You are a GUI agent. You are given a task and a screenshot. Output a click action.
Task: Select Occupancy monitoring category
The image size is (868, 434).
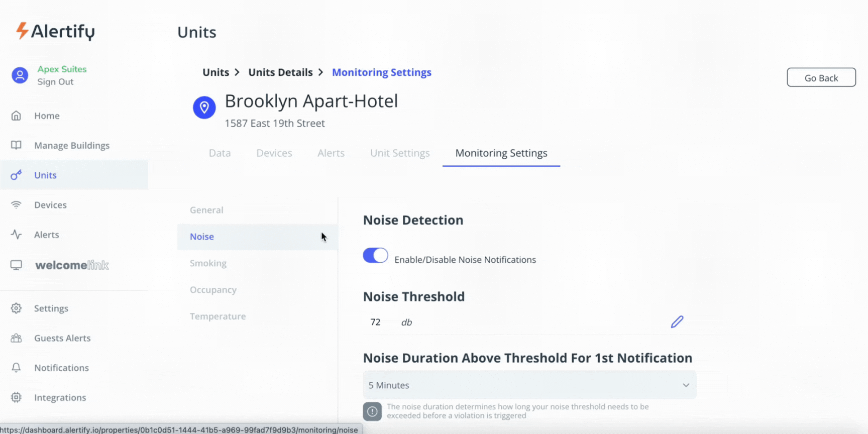click(x=213, y=290)
